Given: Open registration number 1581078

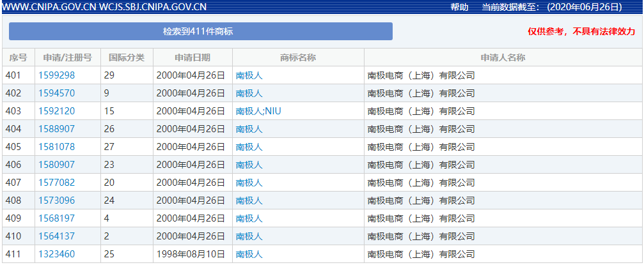Looking at the screenshot, I should [57, 146].
